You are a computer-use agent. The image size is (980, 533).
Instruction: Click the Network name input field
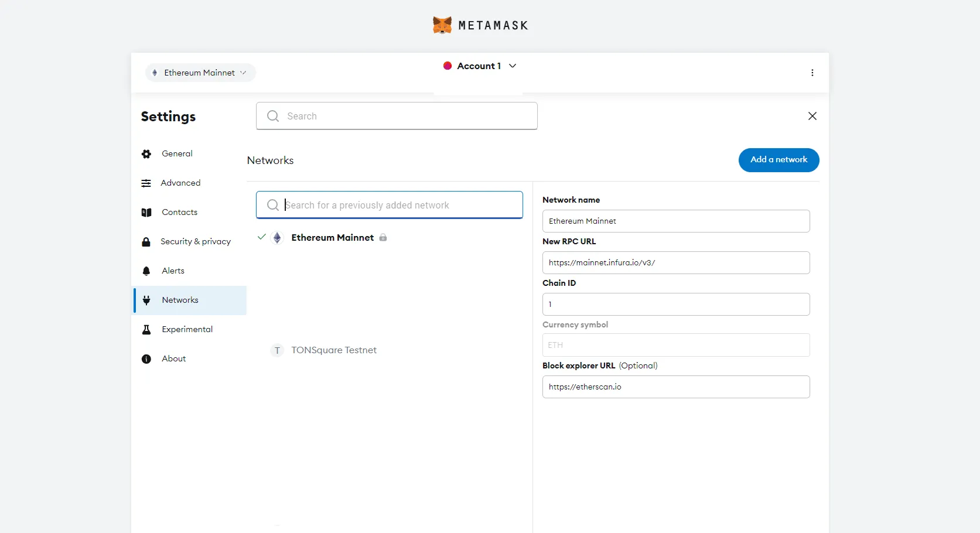tap(676, 221)
